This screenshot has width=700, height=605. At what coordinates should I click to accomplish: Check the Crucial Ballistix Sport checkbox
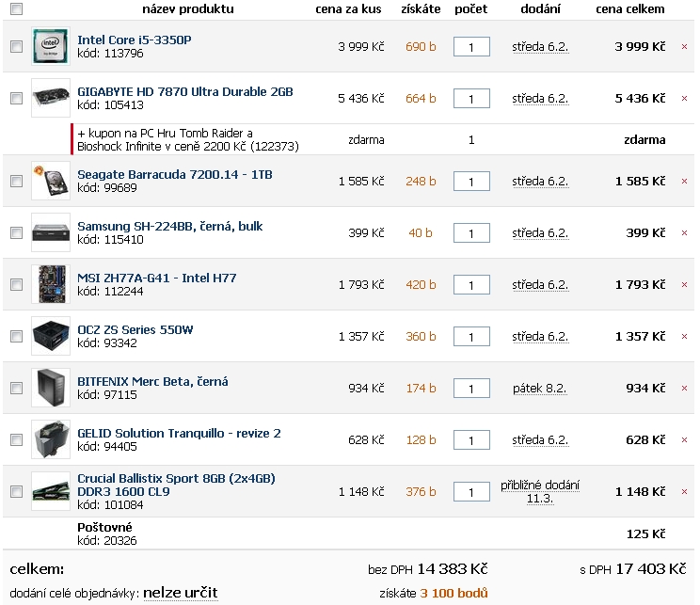tap(17, 491)
